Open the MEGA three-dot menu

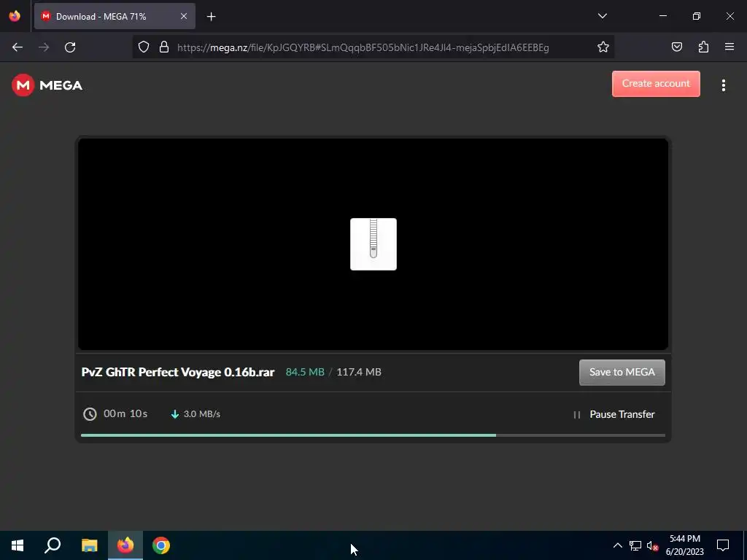coord(723,85)
